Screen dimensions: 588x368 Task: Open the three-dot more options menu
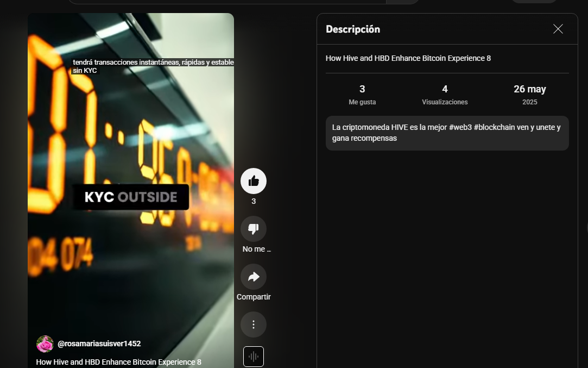pos(254,325)
